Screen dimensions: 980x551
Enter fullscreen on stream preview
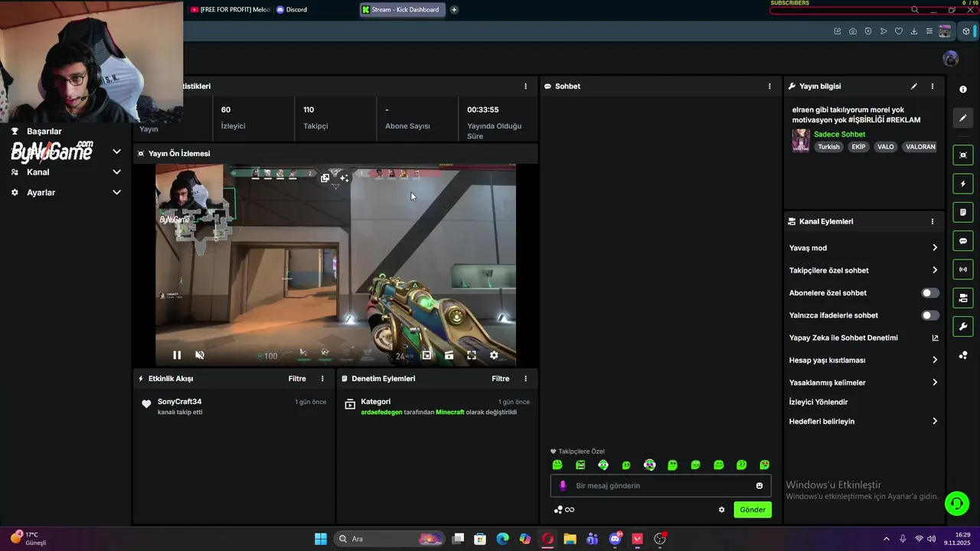[x=472, y=355]
